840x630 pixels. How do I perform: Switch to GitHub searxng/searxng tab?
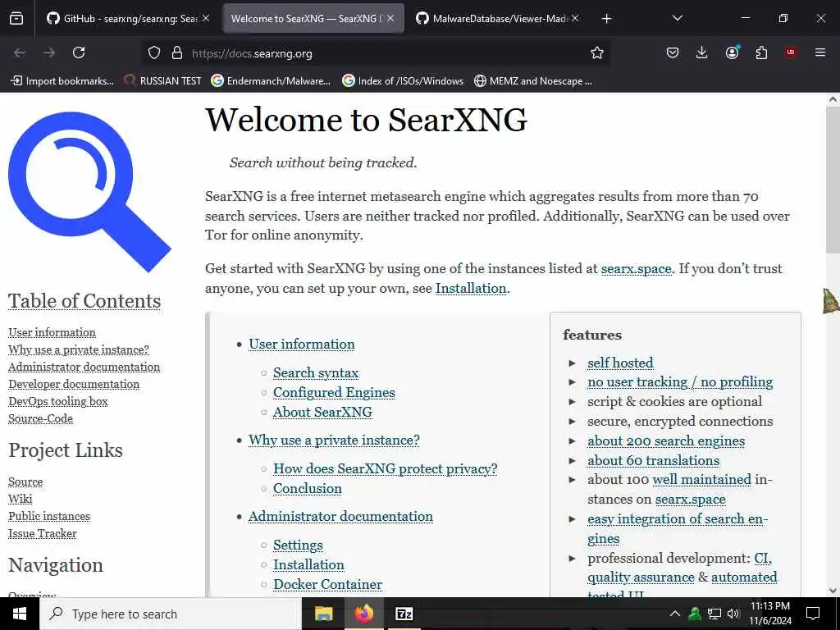pos(129,19)
